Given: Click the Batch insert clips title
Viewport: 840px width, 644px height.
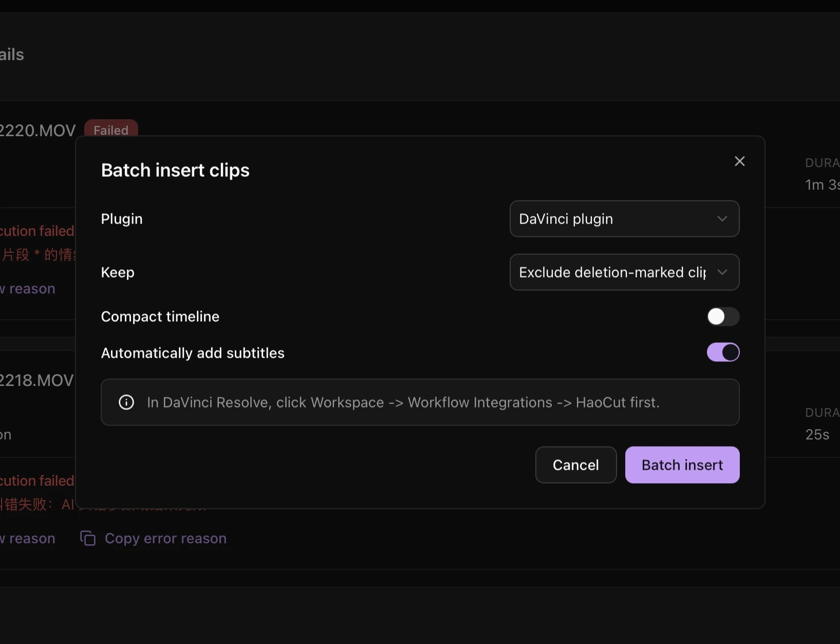Looking at the screenshot, I should [x=175, y=170].
